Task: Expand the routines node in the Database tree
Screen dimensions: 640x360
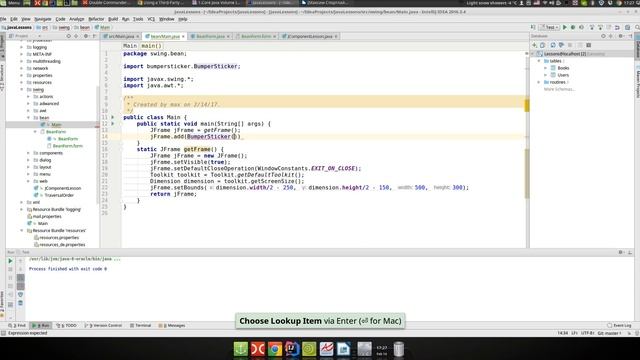Action: click(x=539, y=82)
